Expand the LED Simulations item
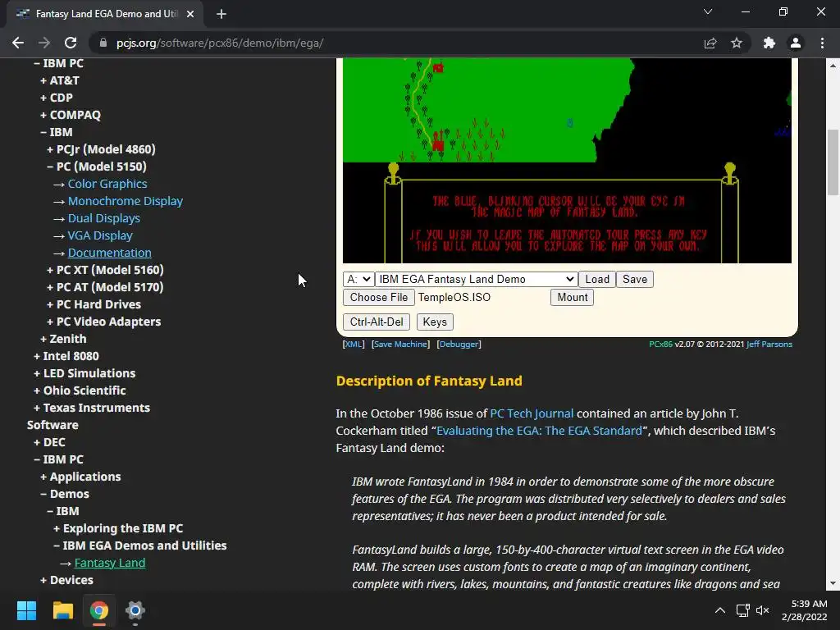This screenshot has width=840, height=630. click(x=84, y=373)
